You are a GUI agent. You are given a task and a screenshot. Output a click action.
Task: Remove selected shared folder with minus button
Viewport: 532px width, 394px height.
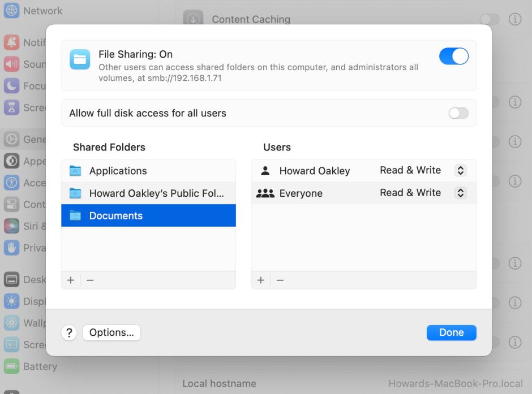pyautogui.click(x=90, y=280)
